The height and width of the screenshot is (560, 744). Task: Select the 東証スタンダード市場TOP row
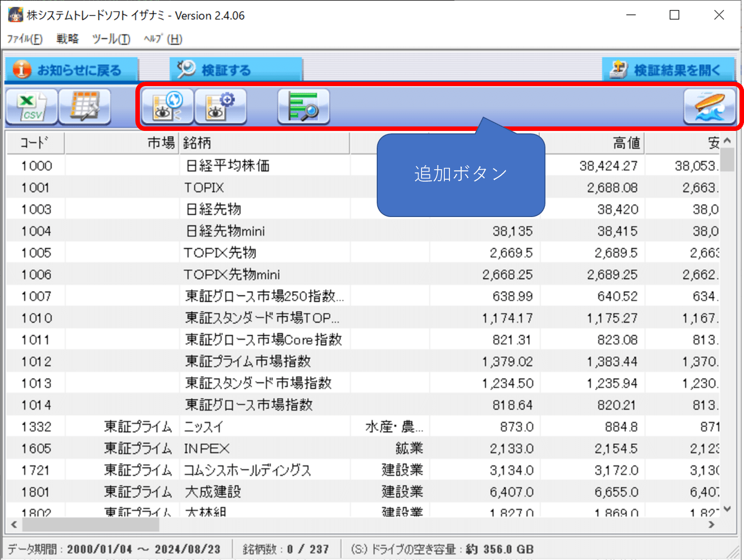tap(363, 318)
